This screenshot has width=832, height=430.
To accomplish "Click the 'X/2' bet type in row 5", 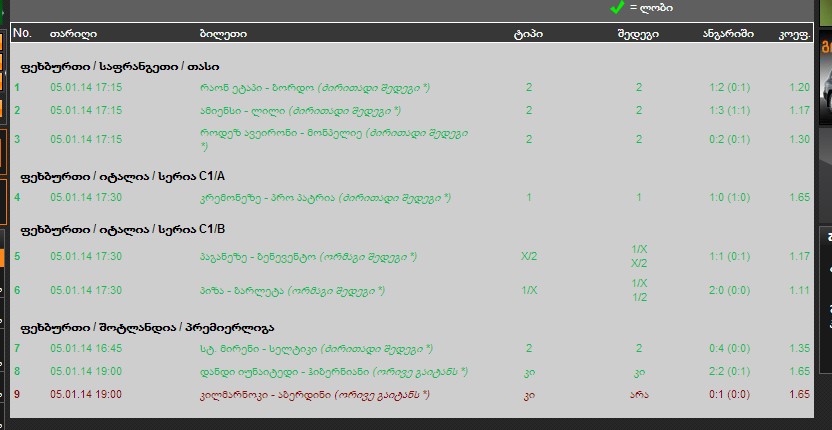I will click(x=529, y=256).
